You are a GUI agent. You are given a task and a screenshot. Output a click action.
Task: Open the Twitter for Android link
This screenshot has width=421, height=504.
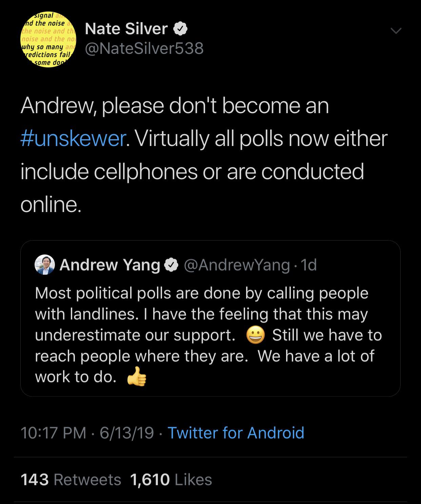click(236, 433)
